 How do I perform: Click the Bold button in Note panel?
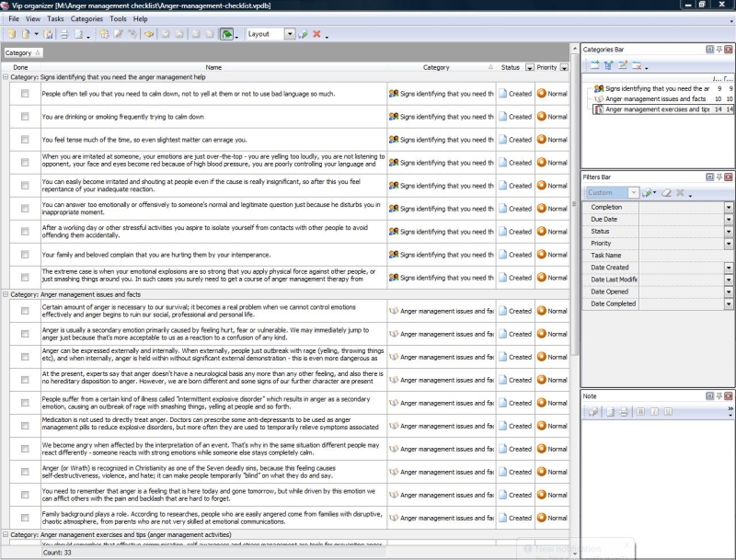[641, 411]
